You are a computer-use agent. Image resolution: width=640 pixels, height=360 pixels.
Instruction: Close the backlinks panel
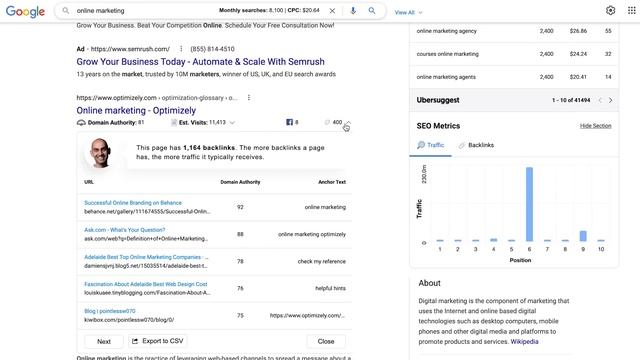(326, 341)
